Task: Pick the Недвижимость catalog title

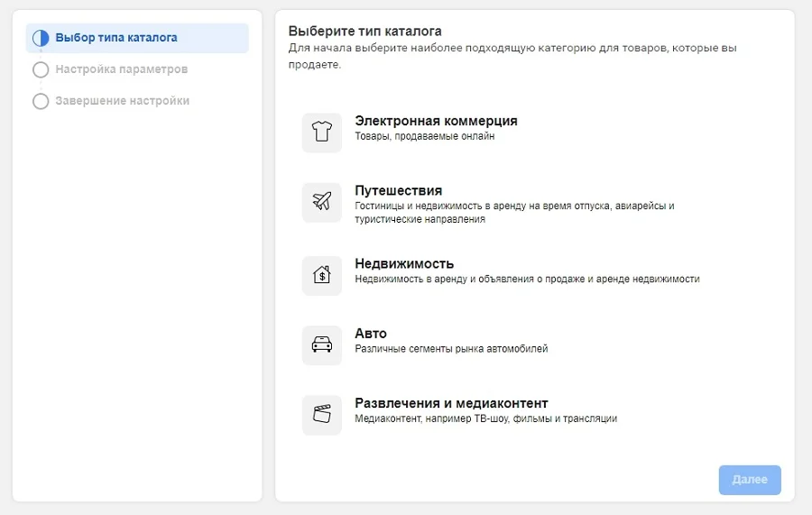Action: (x=404, y=263)
